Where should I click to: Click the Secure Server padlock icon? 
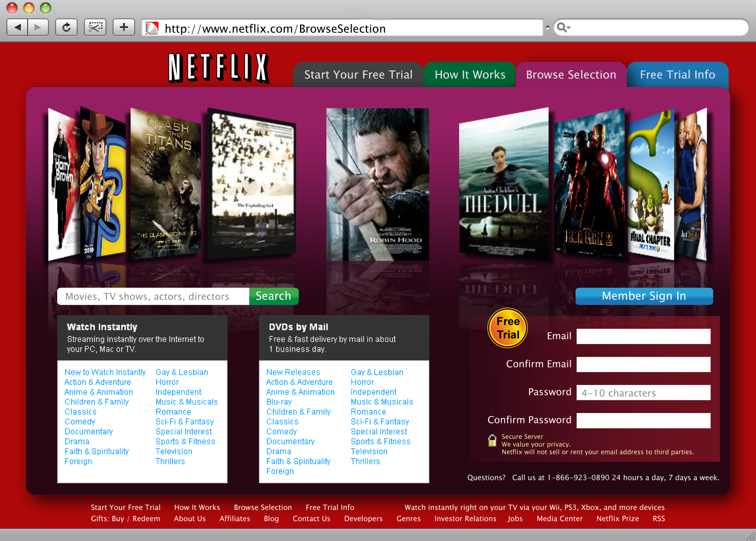coord(492,440)
